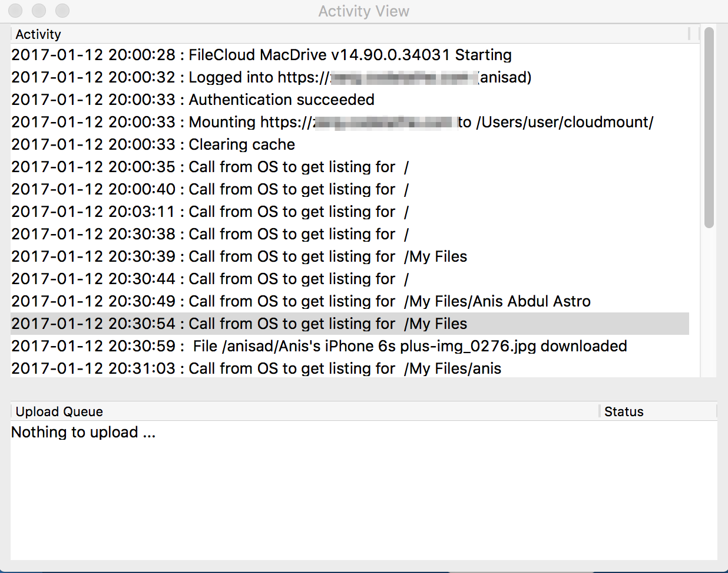728x573 pixels.
Task: Select the highlighted 20:30:54 My Files entry
Action: click(x=239, y=324)
